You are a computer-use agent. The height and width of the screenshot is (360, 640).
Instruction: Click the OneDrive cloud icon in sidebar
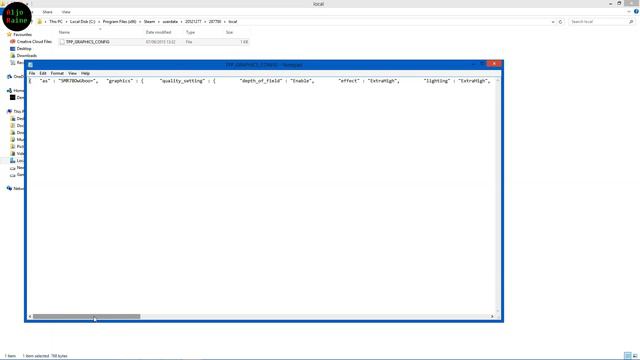tap(9, 76)
